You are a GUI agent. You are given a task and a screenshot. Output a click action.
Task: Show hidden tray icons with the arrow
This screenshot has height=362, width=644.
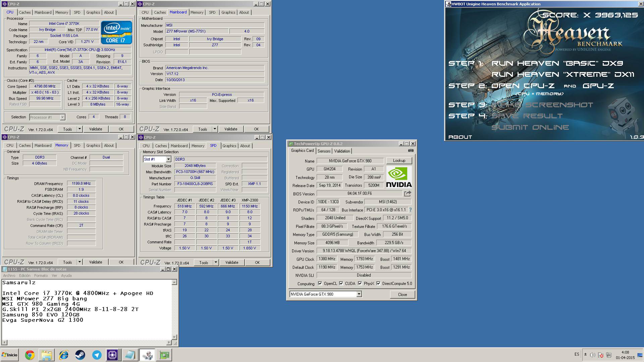tap(585, 355)
